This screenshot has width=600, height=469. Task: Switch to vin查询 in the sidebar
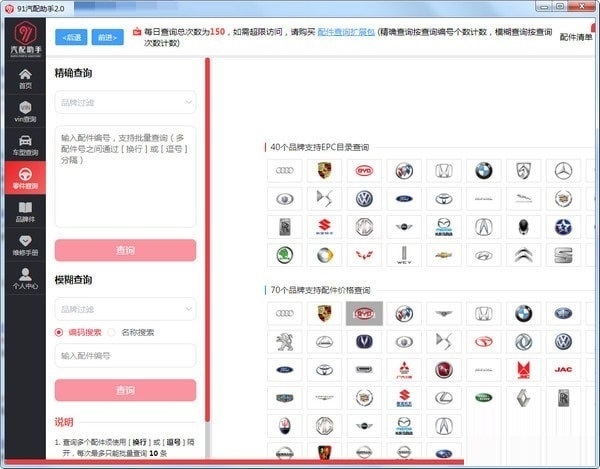[x=25, y=112]
